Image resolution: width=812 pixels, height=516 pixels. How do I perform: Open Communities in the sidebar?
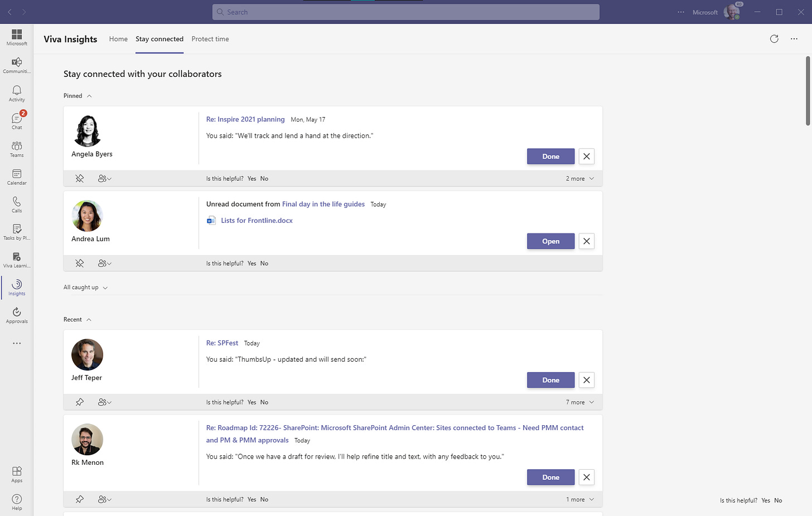[17, 62]
